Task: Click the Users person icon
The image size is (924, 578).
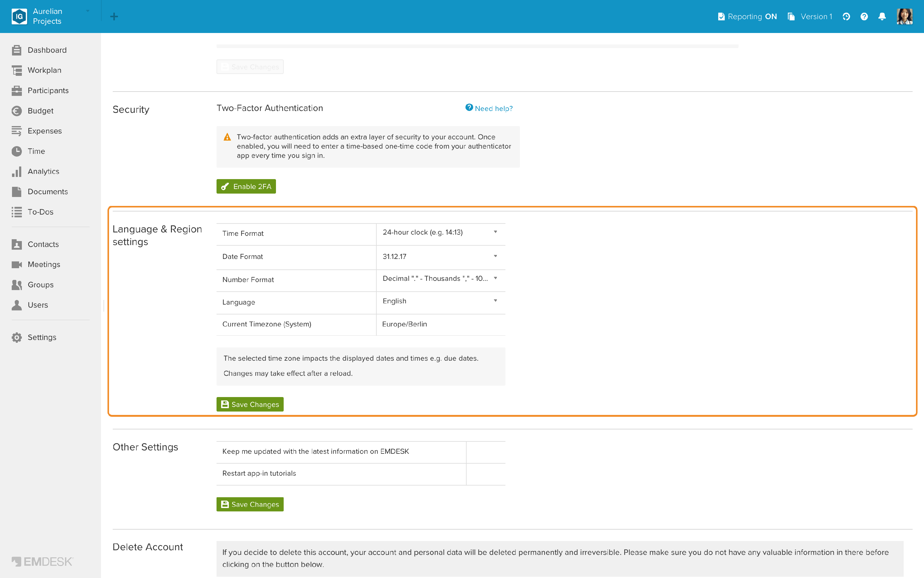Action: pos(16,305)
